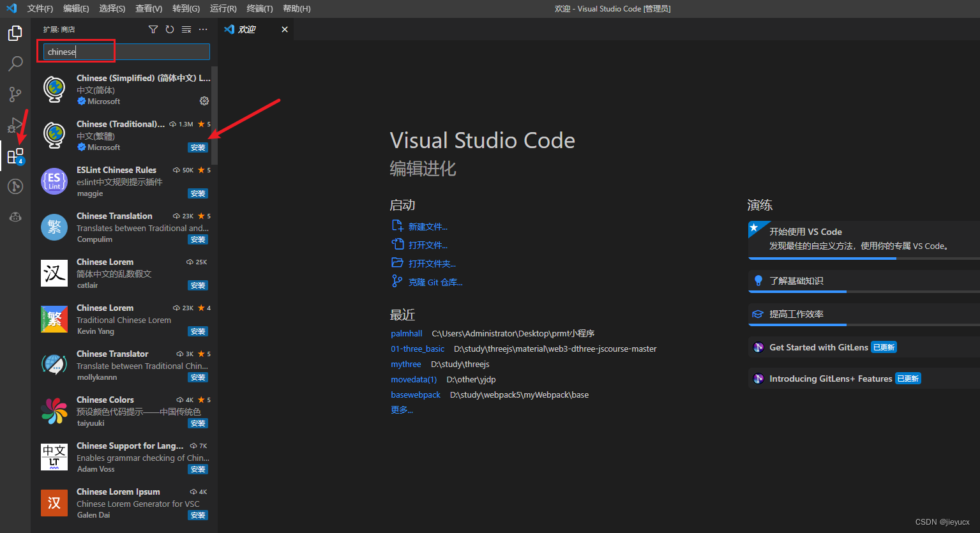This screenshot has width=980, height=533.
Task: Open the 运行(R) menu
Action: pos(223,8)
